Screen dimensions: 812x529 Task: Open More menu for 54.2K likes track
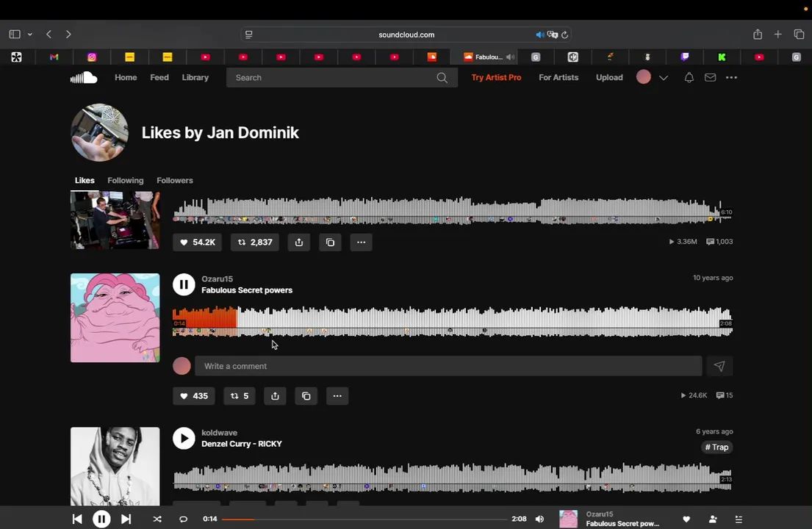(x=361, y=242)
